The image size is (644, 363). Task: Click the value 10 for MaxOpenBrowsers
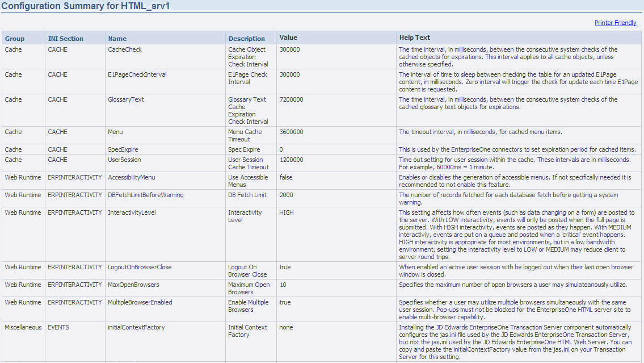click(x=283, y=285)
